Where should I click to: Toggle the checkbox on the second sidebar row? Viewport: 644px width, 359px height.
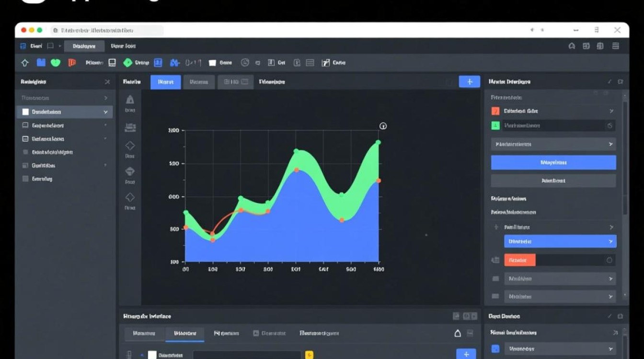click(x=25, y=125)
